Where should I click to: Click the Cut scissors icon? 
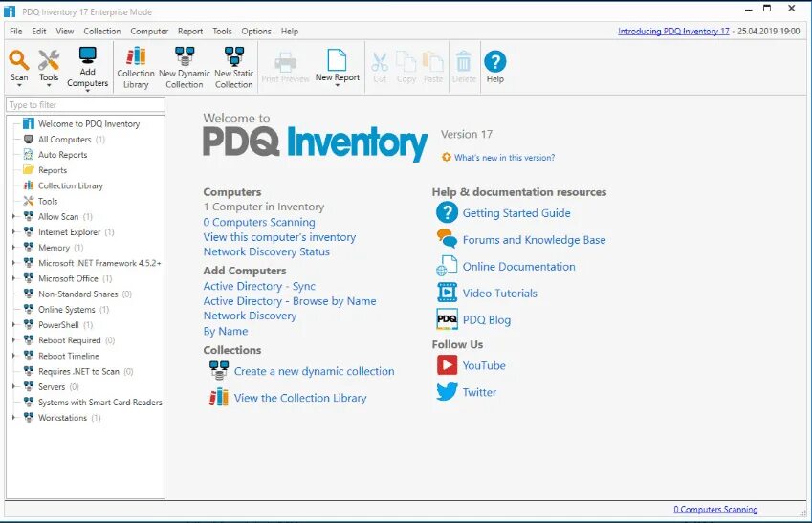[380, 62]
